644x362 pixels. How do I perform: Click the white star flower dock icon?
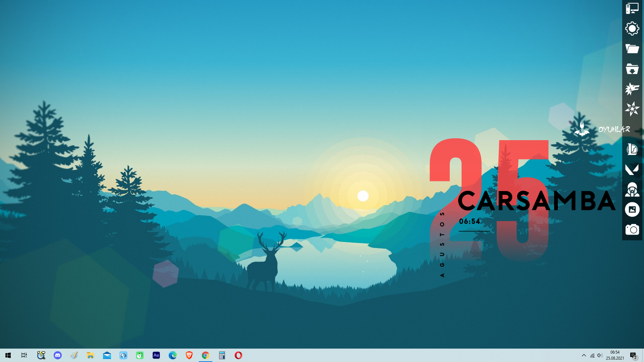click(x=632, y=109)
